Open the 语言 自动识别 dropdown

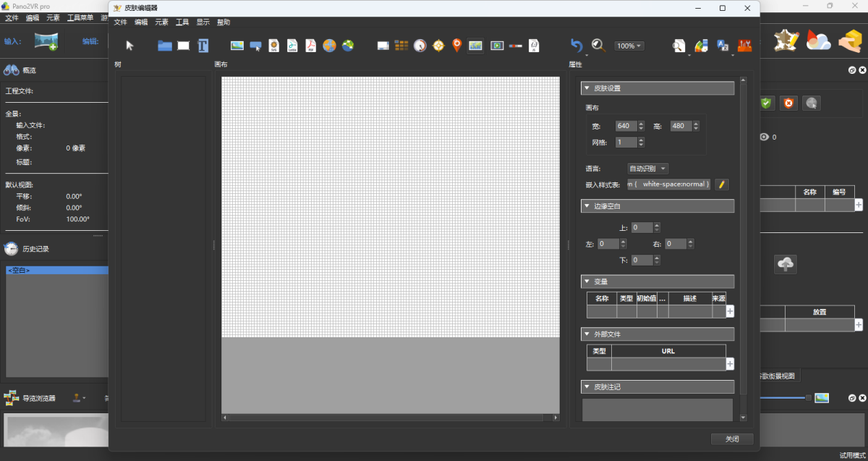click(x=648, y=169)
